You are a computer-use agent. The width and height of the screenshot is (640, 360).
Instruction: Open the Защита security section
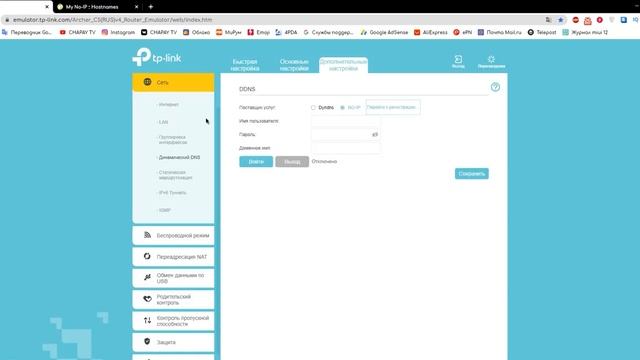click(x=173, y=342)
